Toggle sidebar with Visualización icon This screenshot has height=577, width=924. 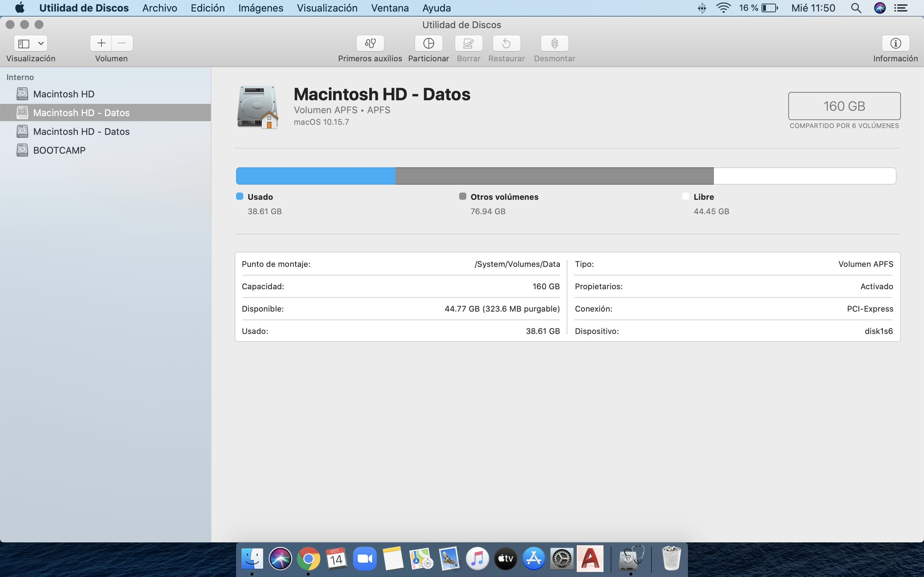(24, 44)
